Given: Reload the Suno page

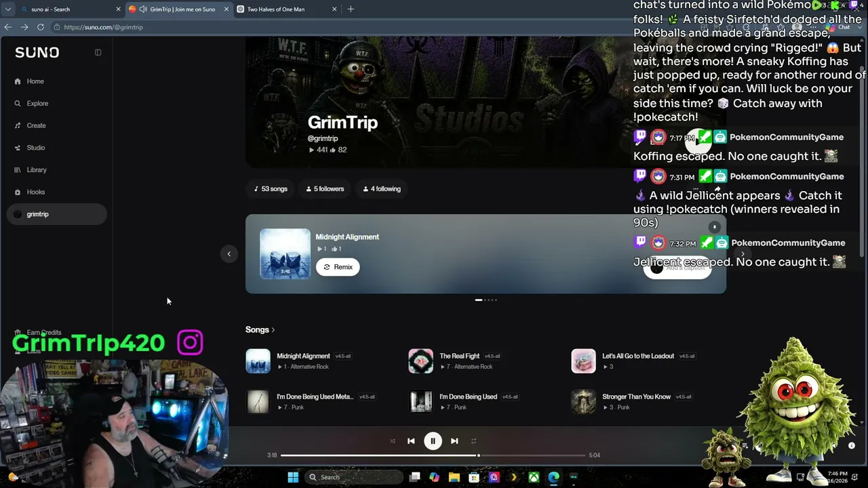Looking at the screenshot, I should 41,27.
